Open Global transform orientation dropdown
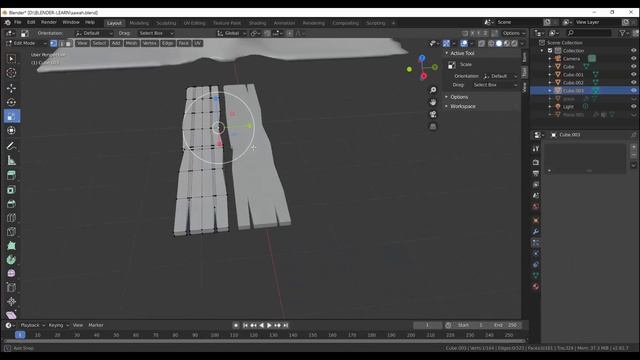The image size is (640, 360). coord(231,33)
